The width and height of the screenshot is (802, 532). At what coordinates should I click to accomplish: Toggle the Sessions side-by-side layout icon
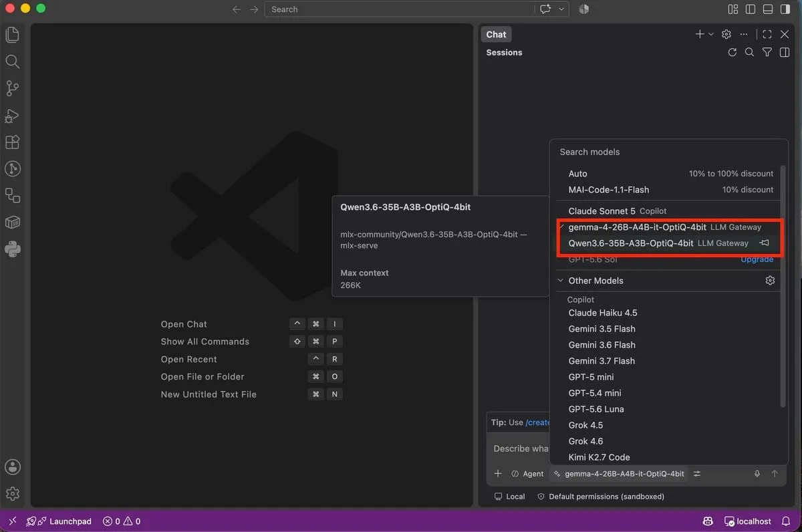[x=785, y=52]
